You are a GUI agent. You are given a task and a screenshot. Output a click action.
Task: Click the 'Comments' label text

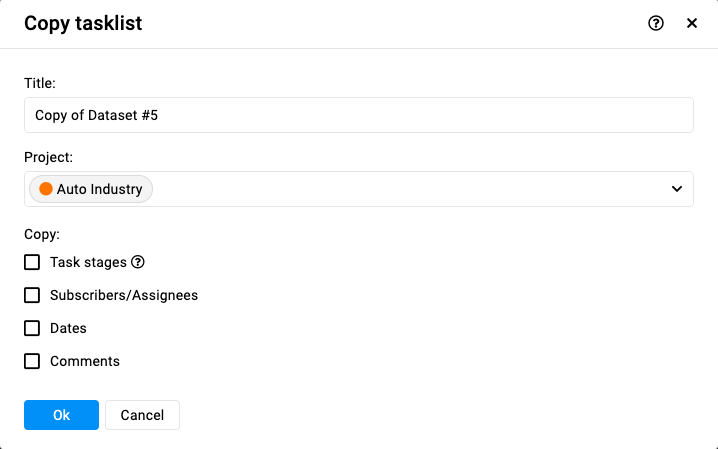coord(85,361)
